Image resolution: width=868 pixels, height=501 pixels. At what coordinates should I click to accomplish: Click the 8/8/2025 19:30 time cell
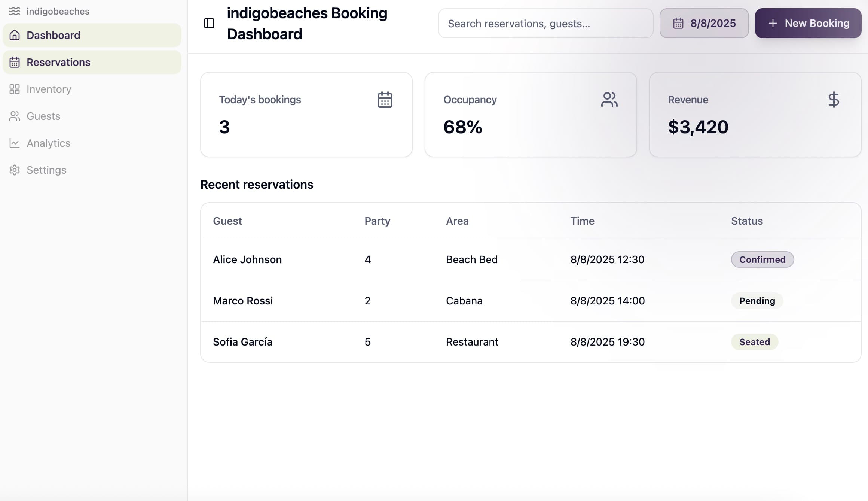click(608, 342)
